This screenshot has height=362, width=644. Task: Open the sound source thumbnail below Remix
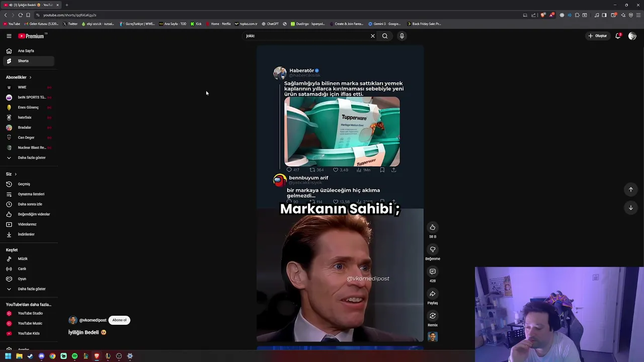tap(433, 336)
